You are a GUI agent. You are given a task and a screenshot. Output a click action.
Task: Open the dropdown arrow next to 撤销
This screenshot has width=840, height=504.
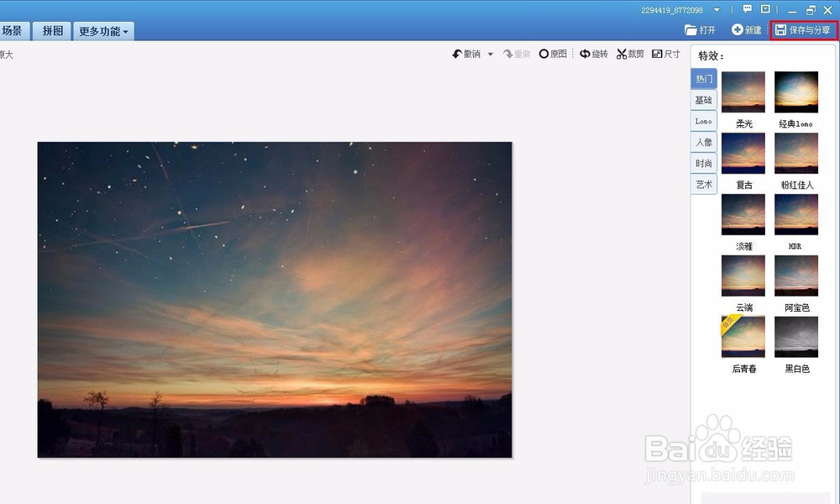[x=491, y=55]
